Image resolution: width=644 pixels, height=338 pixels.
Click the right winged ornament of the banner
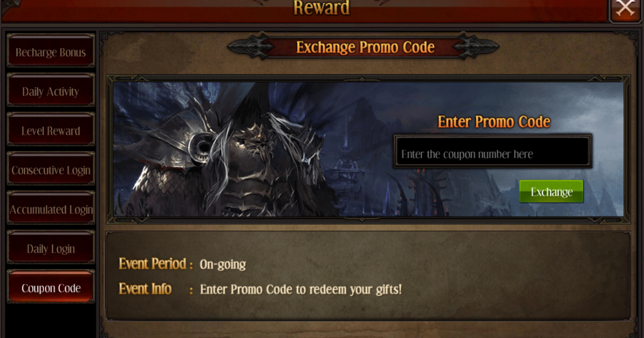pos(477,47)
